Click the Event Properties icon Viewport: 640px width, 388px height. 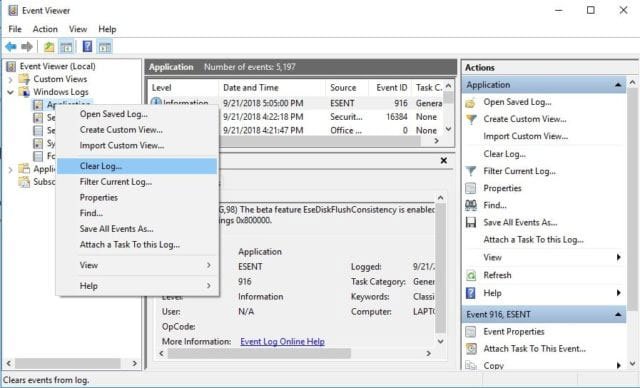[x=471, y=332]
